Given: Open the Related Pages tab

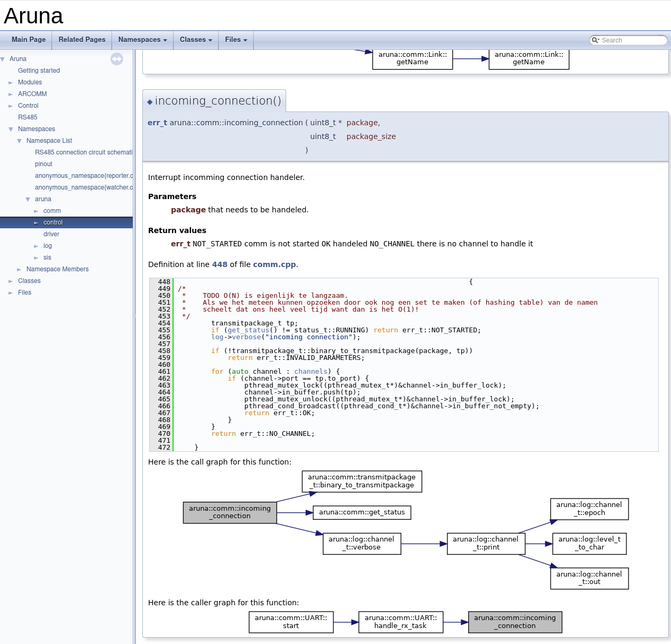Looking at the screenshot, I should [x=82, y=40].
